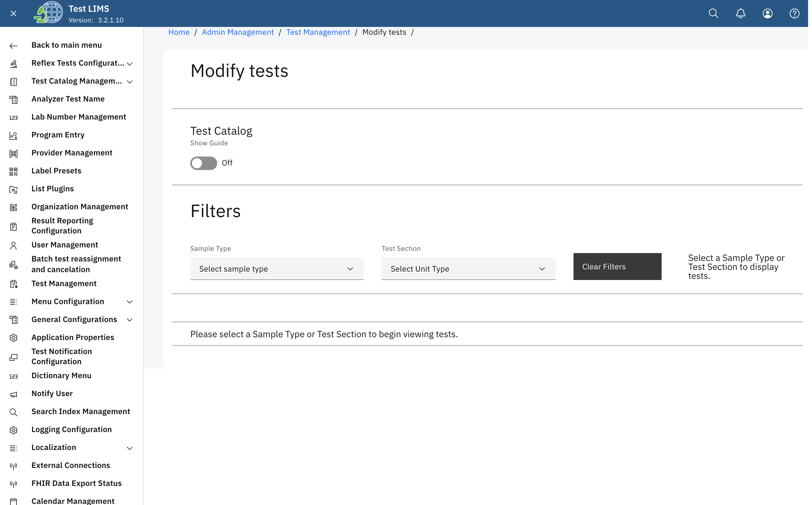Click the Test Catalog heading text
The width and height of the screenshot is (812, 505).
pos(221,130)
